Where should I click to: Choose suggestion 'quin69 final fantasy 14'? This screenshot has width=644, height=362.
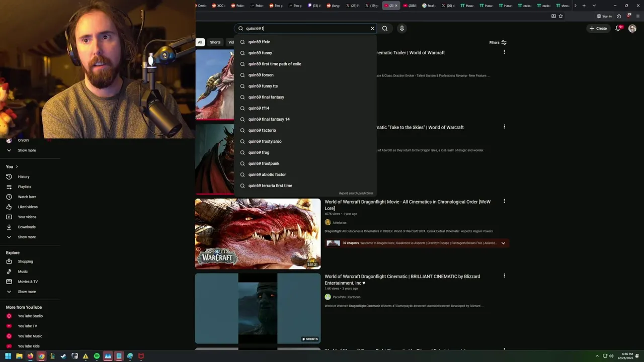pos(305,119)
